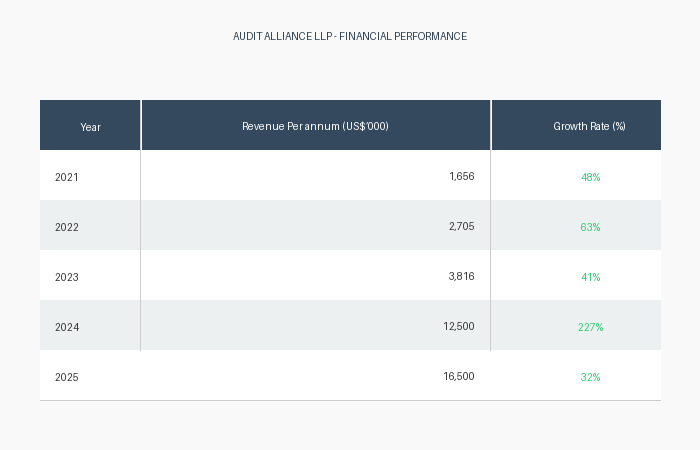700x450 pixels.
Task: Click the 2025 year cell
Action: pyautogui.click(x=66, y=377)
